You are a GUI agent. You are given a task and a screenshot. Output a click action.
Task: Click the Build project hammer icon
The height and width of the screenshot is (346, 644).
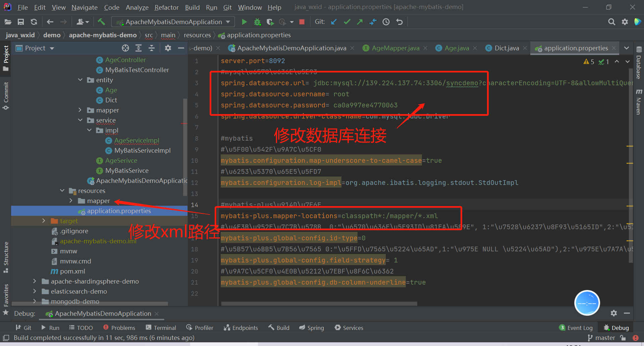pyautogui.click(x=101, y=22)
